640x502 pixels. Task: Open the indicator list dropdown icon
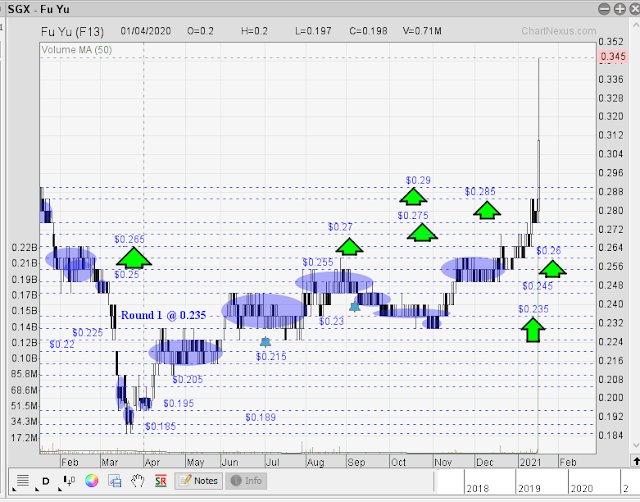pyautogui.click(x=22, y=481)
